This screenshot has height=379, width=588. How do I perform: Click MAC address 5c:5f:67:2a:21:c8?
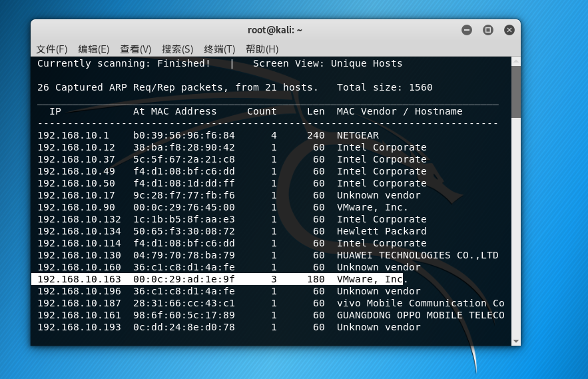[x=184, y=159]
